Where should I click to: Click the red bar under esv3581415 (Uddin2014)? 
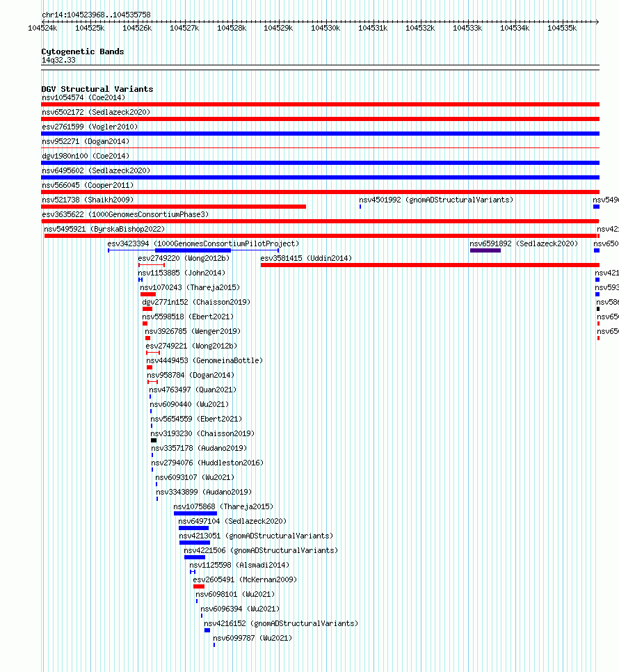click(430, 265)
